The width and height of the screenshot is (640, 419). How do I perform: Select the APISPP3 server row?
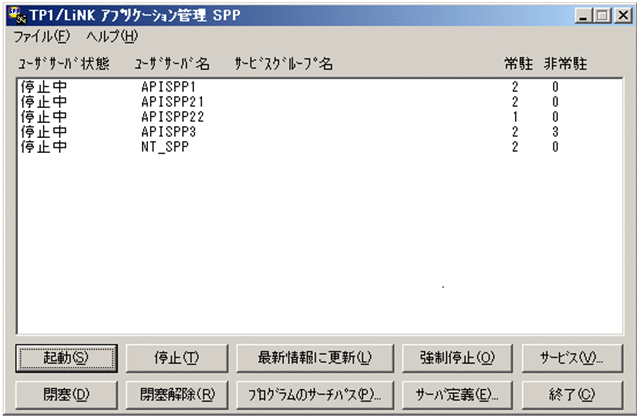[x=320, y=132]
